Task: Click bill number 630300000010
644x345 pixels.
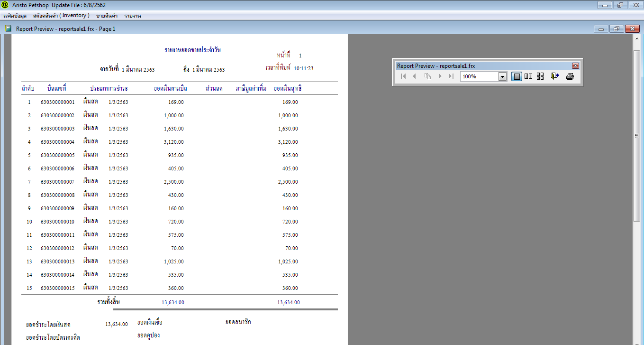Action: click(x=58, y=222)
